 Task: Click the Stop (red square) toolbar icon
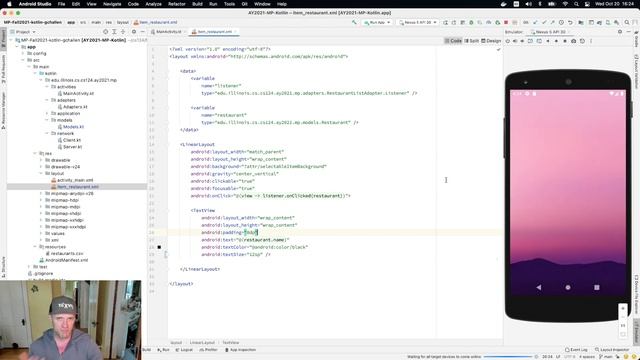pos(506,22)
